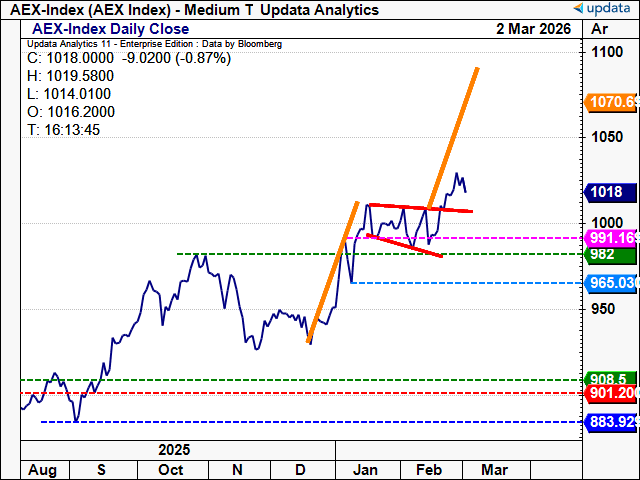Click the AEX-Index Daily Close series label

point(106,29)
